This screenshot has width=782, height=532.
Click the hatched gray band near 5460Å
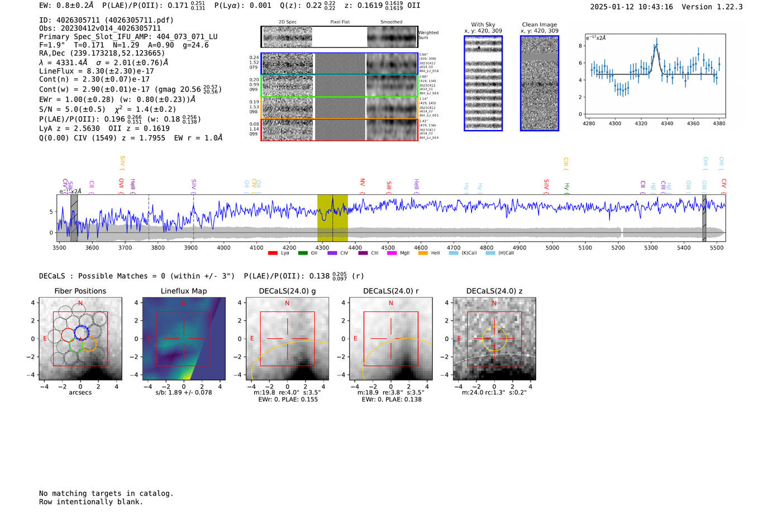point(704,218)
